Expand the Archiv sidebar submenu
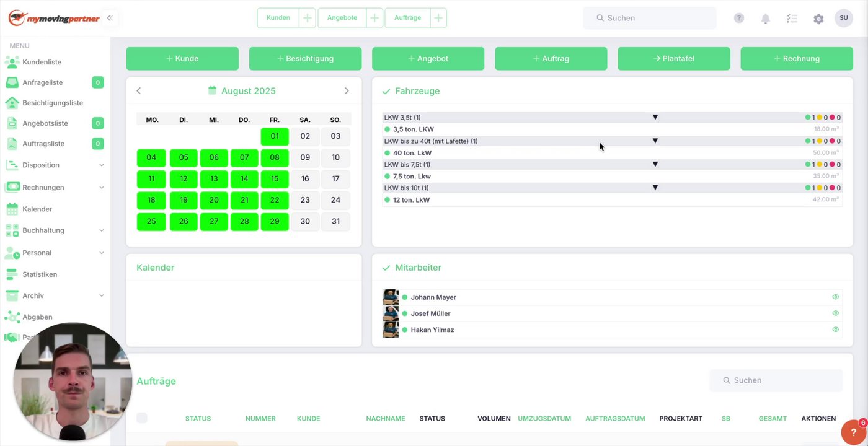The image size is (868, 446). click(102, 296)
